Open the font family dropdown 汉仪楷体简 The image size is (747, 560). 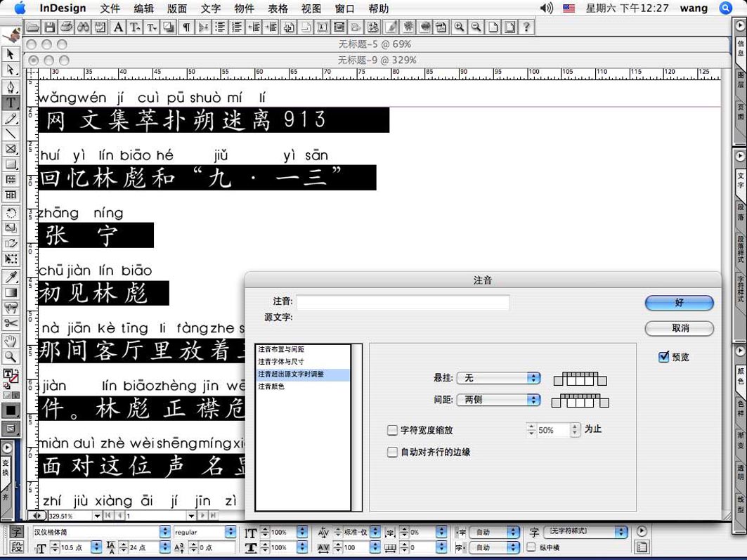(100, 533)
